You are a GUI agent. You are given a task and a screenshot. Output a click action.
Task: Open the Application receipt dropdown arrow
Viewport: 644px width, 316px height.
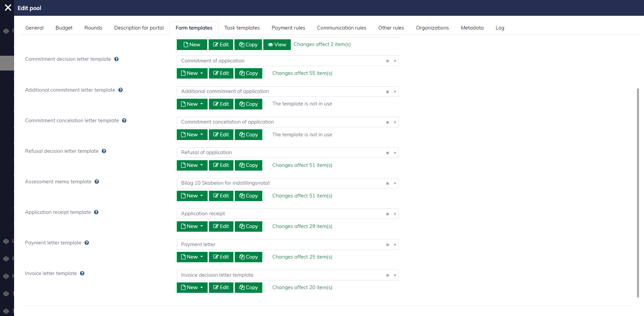(x=395, y=214)
